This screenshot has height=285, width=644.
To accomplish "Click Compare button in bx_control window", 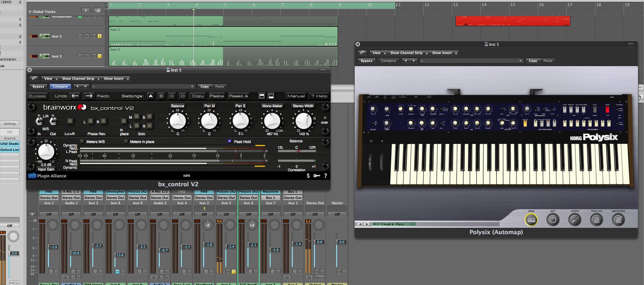I will click(x=60, y=86).
